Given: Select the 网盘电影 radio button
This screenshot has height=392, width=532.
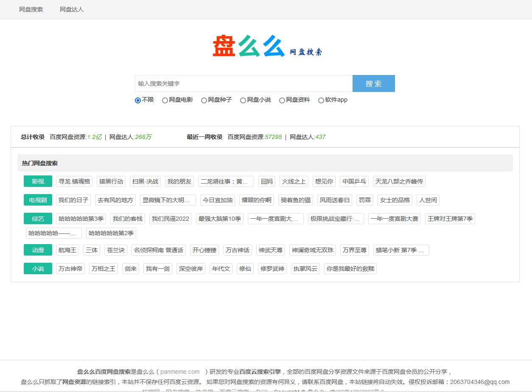Looking at the screenshot, I should tap(165, 100).
